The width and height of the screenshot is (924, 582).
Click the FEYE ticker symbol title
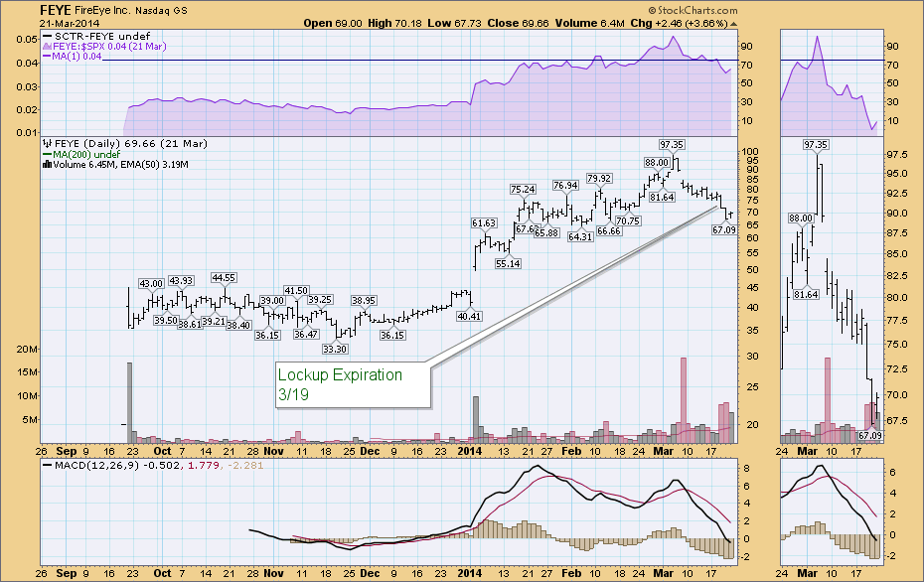[x=56, y=10]
